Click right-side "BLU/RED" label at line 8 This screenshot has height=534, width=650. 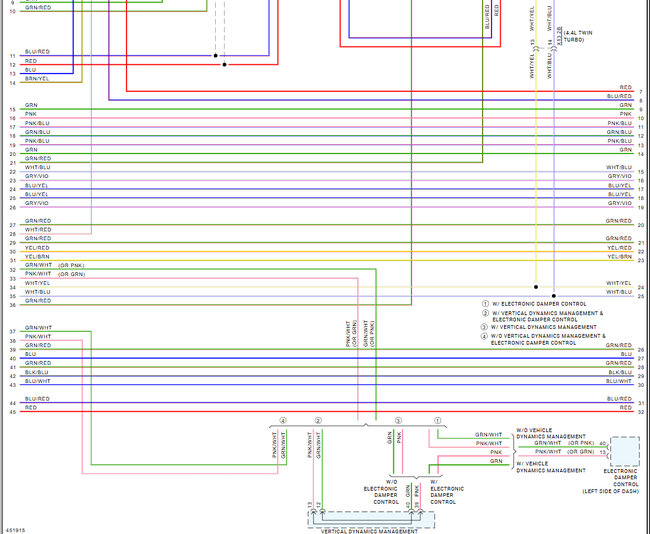[x=619, y=96]
